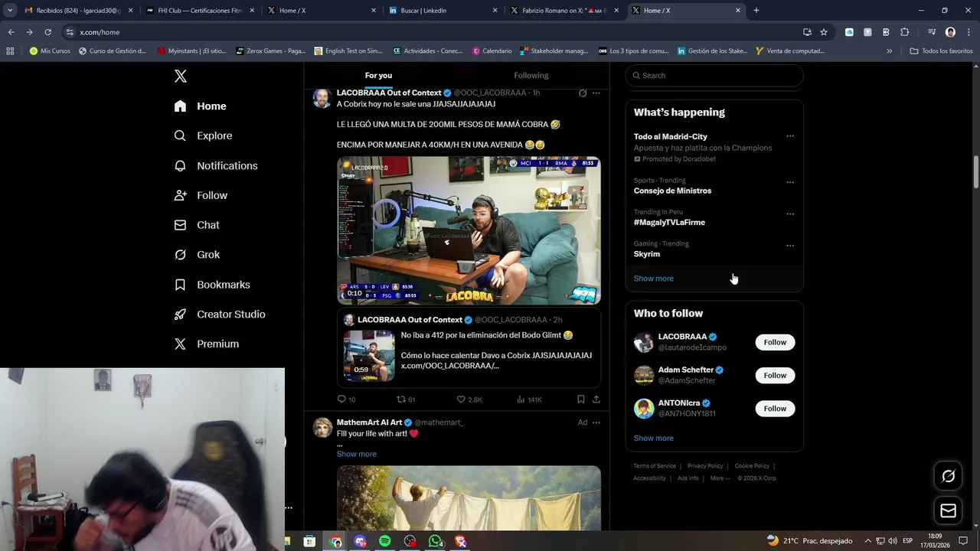Open options for Skyrim trend
Viewport: 980px width, 551px height.
[790, 246]
